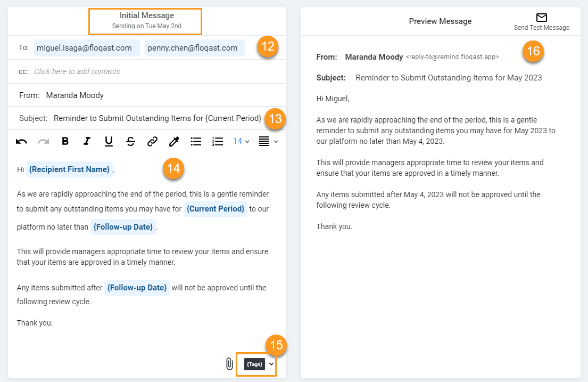
Task: Undo the last edit in the editor toolbar
Action: pyautogui.click(x=21, y=142)
